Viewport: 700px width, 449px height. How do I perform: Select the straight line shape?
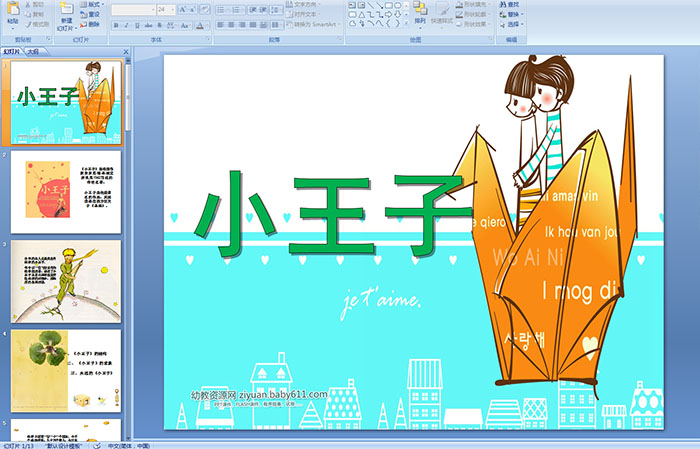tap(371, 6)
